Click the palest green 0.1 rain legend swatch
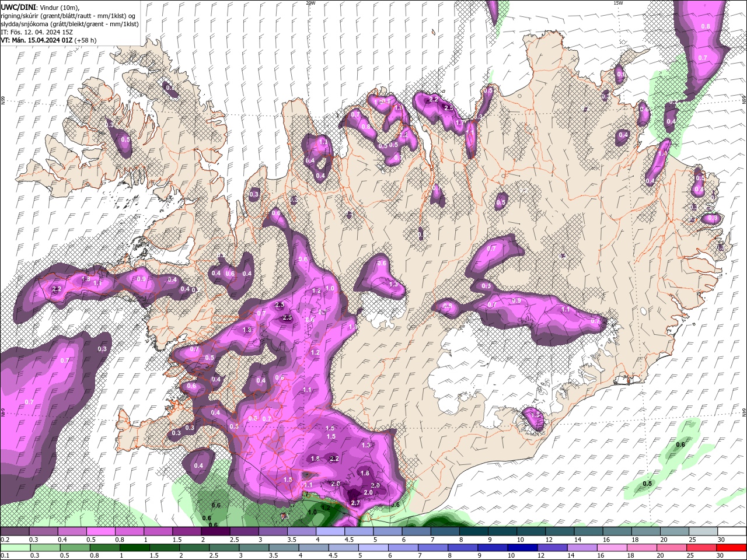This screenshot has width=747, height=560. [x=15, y=548]
